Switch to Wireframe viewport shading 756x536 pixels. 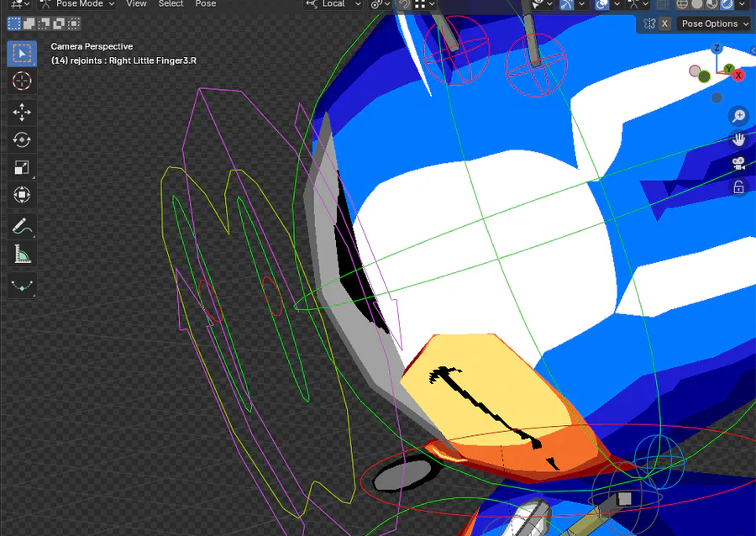click(682, 4)
